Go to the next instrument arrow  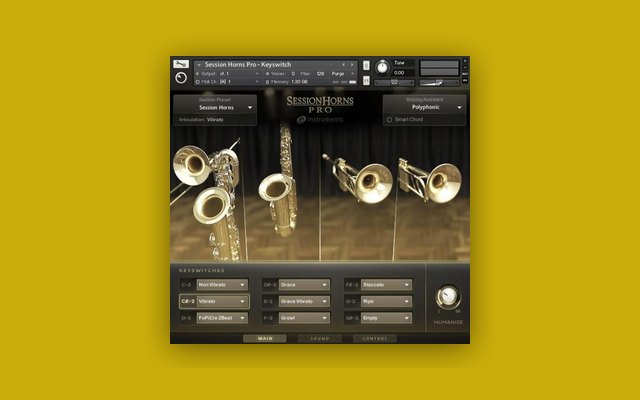point(352,64)
